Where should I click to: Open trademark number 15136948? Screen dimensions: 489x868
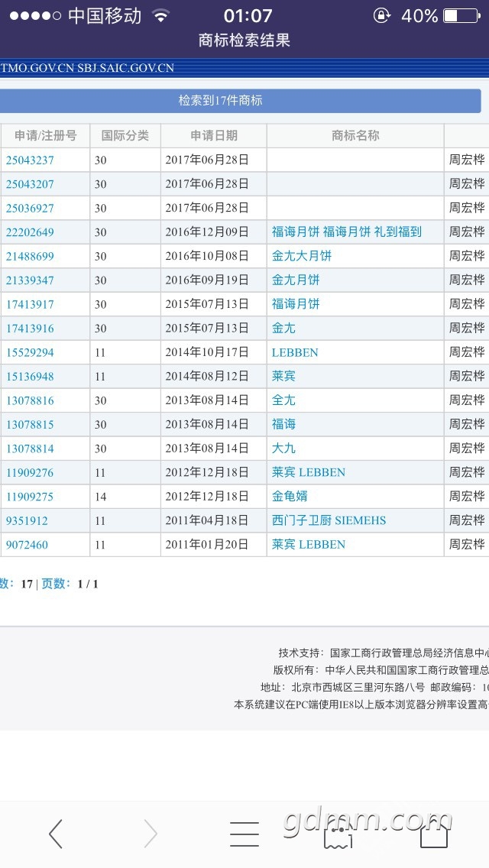[x=30, y=377]
